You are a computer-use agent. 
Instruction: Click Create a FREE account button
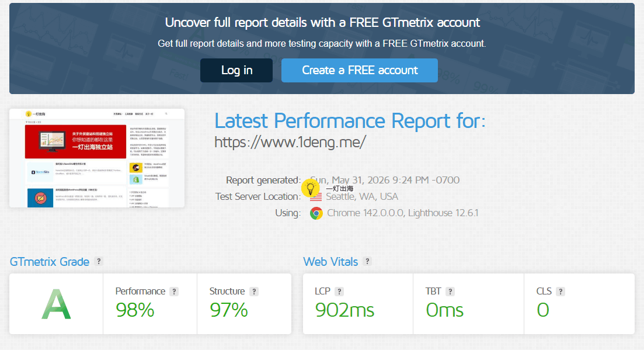pyautogui.click(x=360, y=70)
